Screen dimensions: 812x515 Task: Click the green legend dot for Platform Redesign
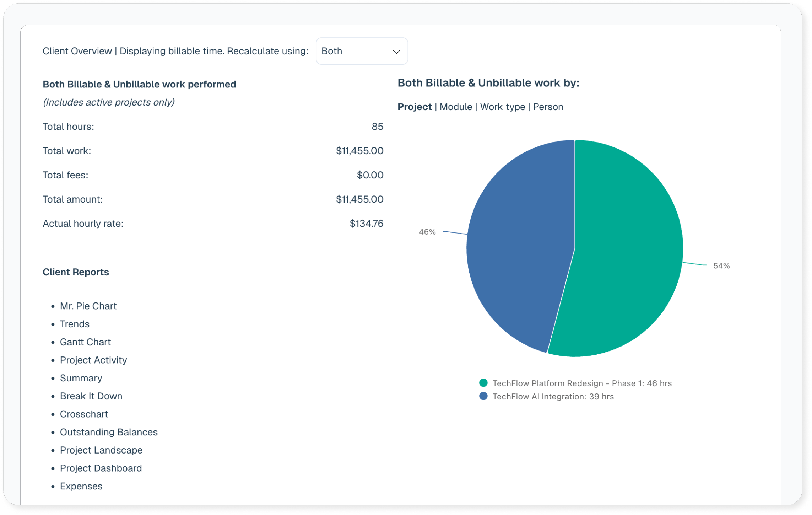coord(483,383)
